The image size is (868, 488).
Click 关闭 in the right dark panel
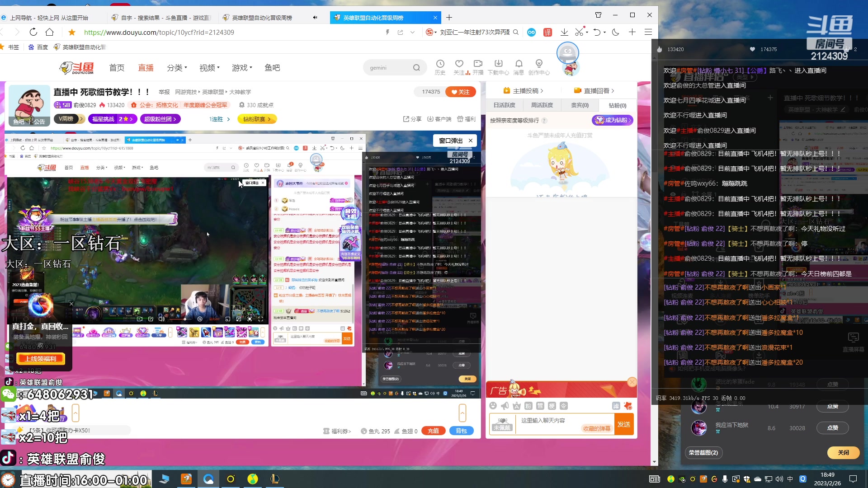(844, 452)
